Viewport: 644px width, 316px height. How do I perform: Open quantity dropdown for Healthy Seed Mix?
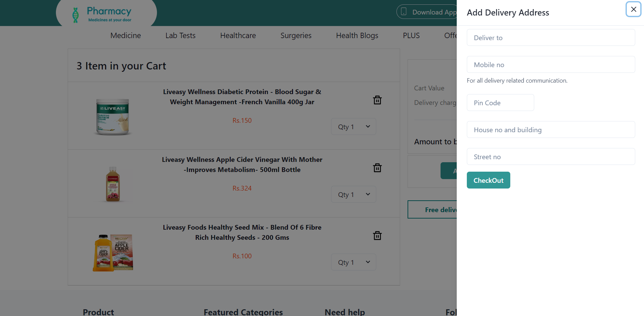[353, 262]
